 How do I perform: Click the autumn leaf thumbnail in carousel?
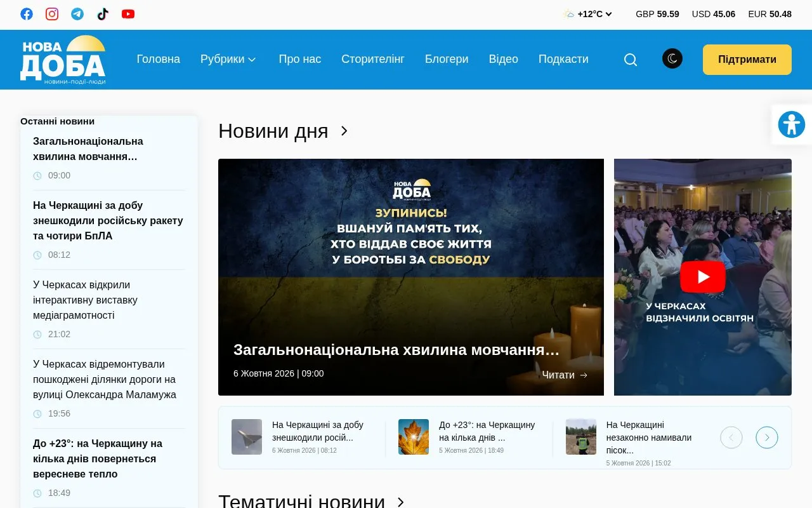(414, 437)
